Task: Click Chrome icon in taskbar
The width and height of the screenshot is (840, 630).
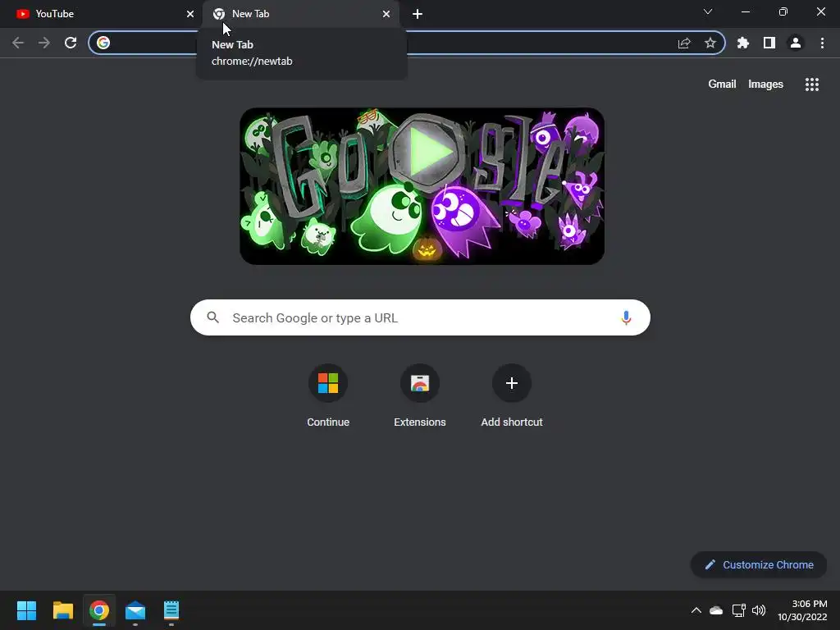Action: 99,610
